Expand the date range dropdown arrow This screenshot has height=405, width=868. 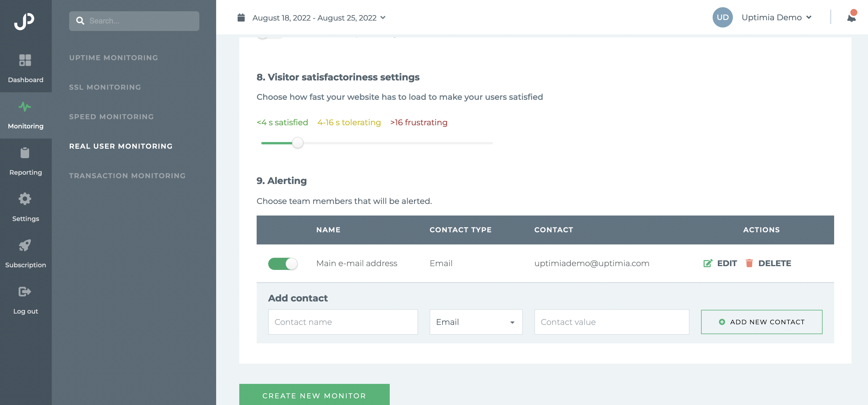coord(383,18)
